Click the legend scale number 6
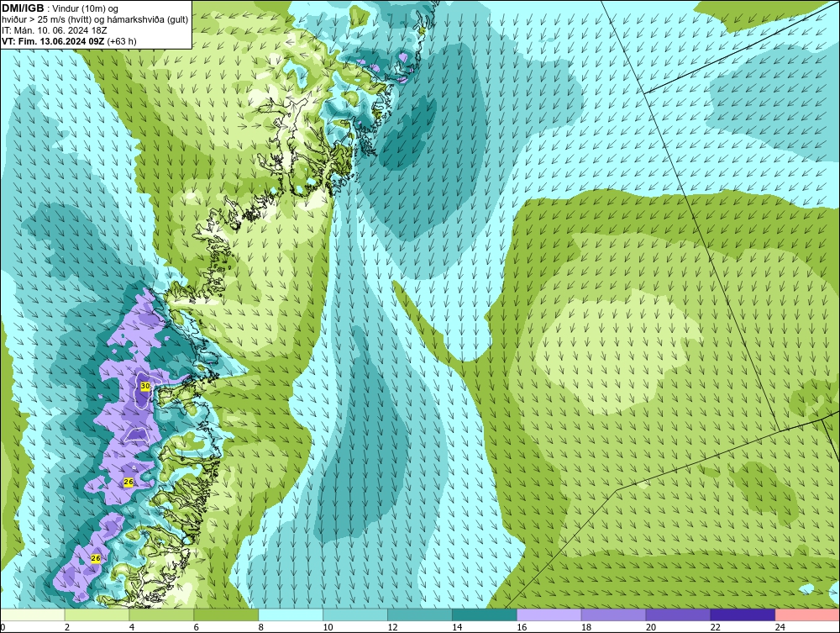The height and width of the screenshot is (633, 840). 196,627
